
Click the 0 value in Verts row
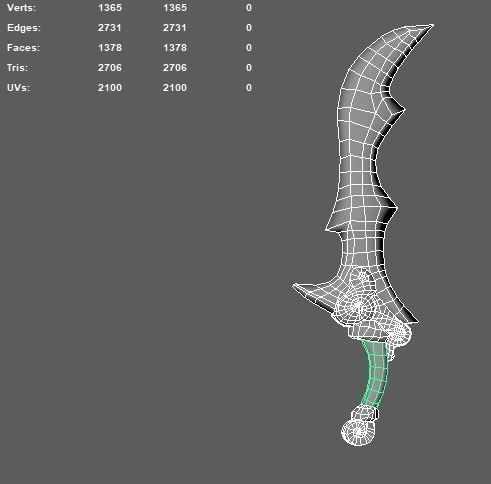[249, 8]
